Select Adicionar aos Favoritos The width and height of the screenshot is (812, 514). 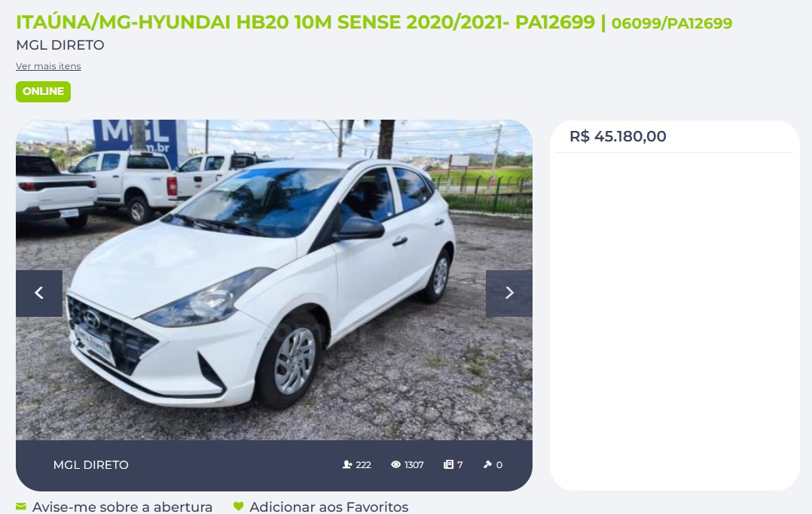(329, 506)
